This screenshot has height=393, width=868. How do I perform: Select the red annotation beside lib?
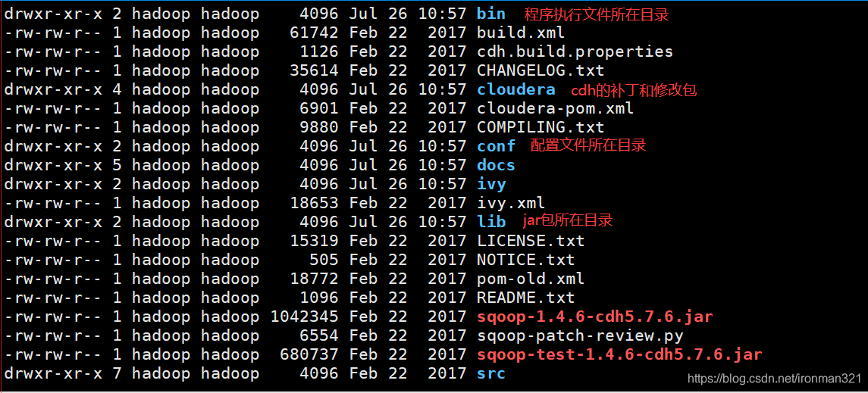[x=567, y=220]
